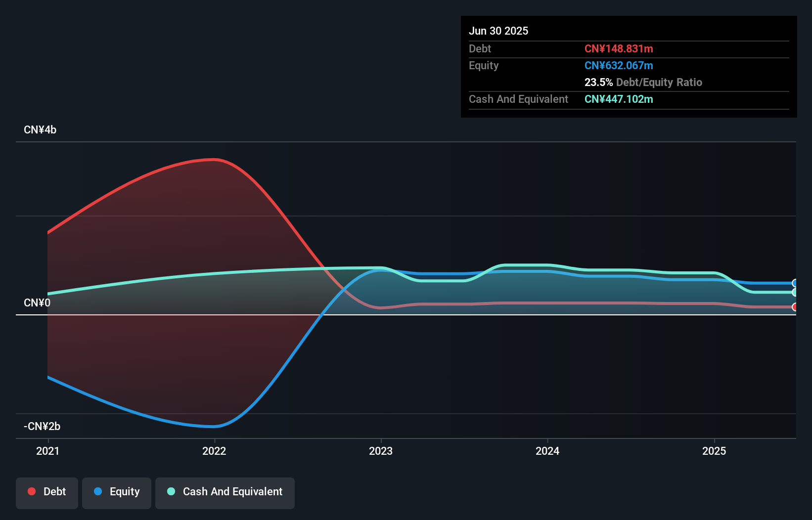
Task: Select the red Debt color dot in legend
Action: coord(31,491)
